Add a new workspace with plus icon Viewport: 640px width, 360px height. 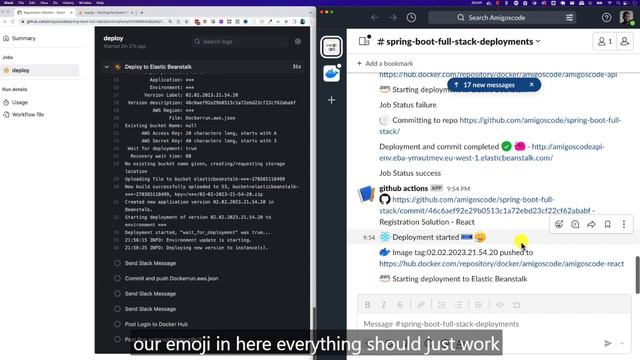[x=331, y=100]
